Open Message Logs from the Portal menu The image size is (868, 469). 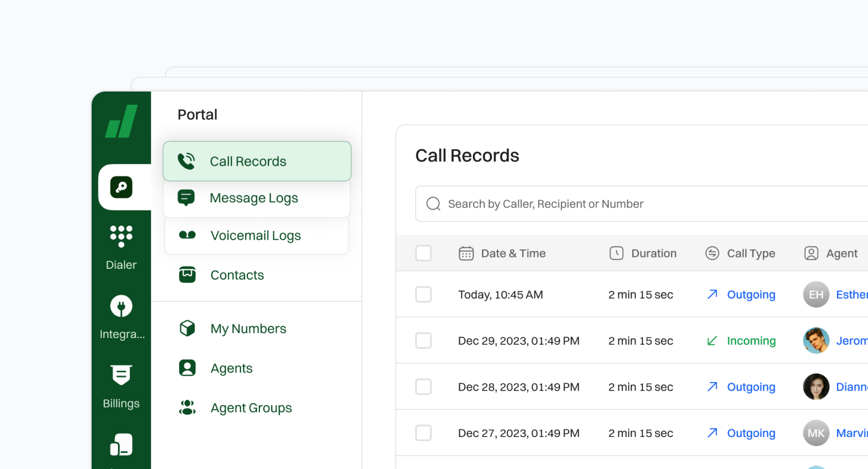254,198
